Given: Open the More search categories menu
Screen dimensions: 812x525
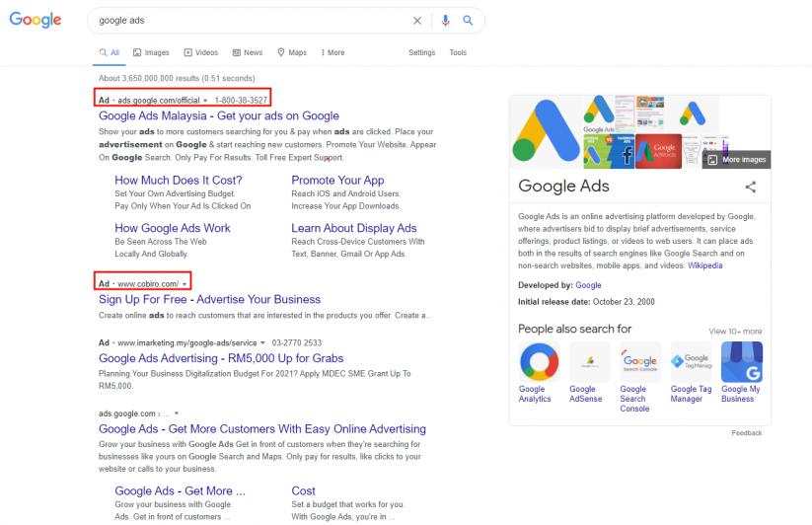Looking at the screenshot, I should (332, 53).
